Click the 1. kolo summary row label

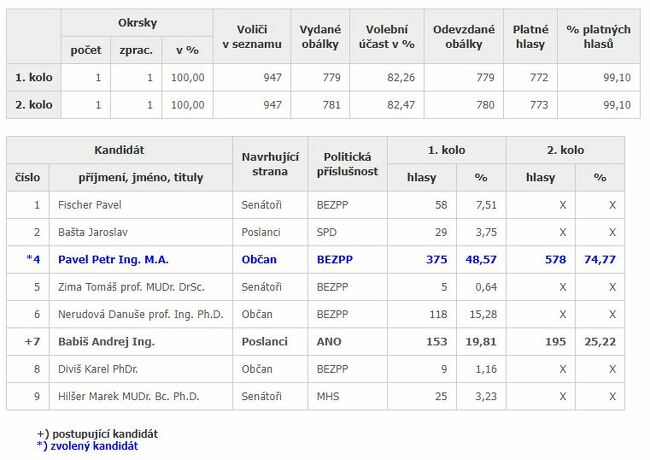tap(32, 77)
